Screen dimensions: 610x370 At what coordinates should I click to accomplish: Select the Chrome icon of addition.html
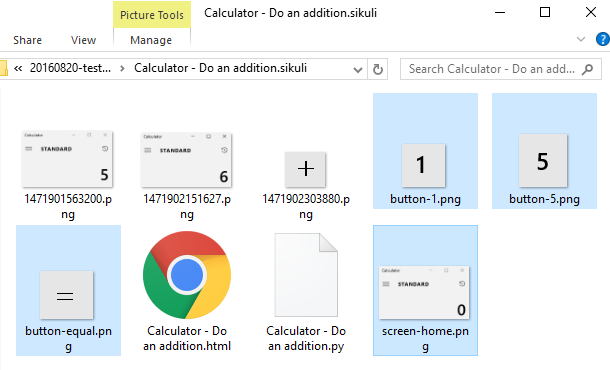click(187, 275)
